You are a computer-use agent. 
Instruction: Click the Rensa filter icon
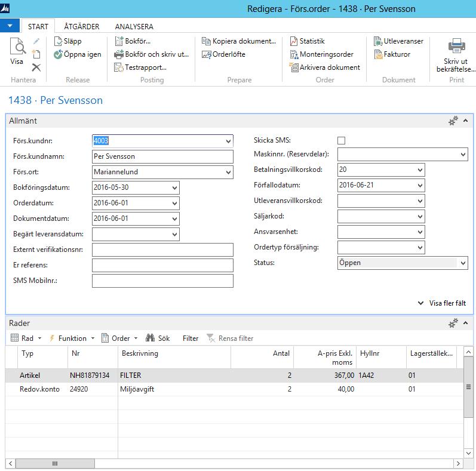click(x=211, y=338)
